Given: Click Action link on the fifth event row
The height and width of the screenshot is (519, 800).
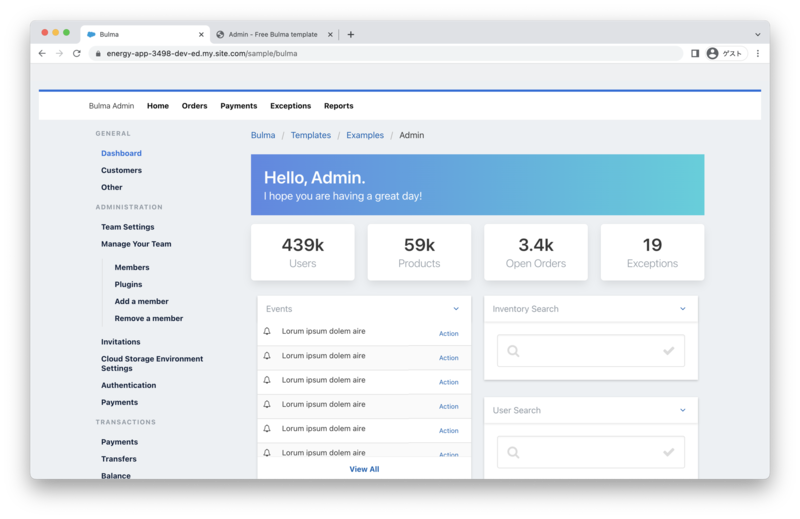Looking at the screenshot, I should 448,430.
